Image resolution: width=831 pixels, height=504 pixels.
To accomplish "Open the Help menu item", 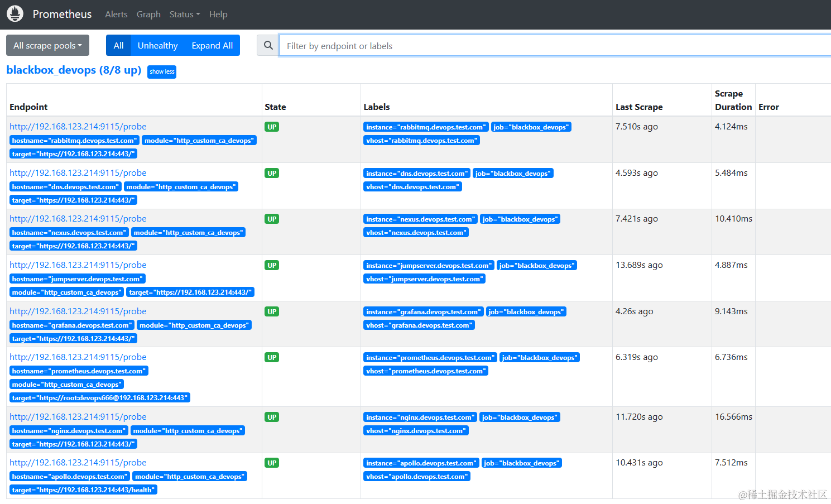I will [218, 15].
